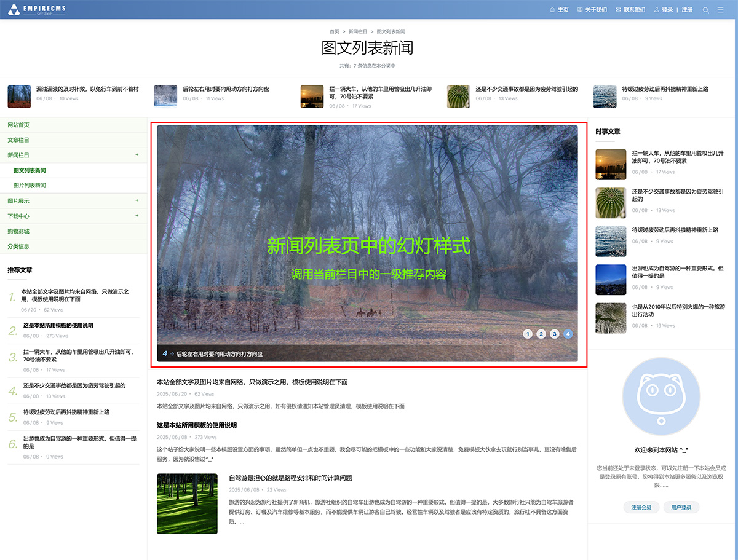This screenshot has width=738, height=560.
Task: Switch to slide 1 in the slideshow
Action: (x=528, y=334)
